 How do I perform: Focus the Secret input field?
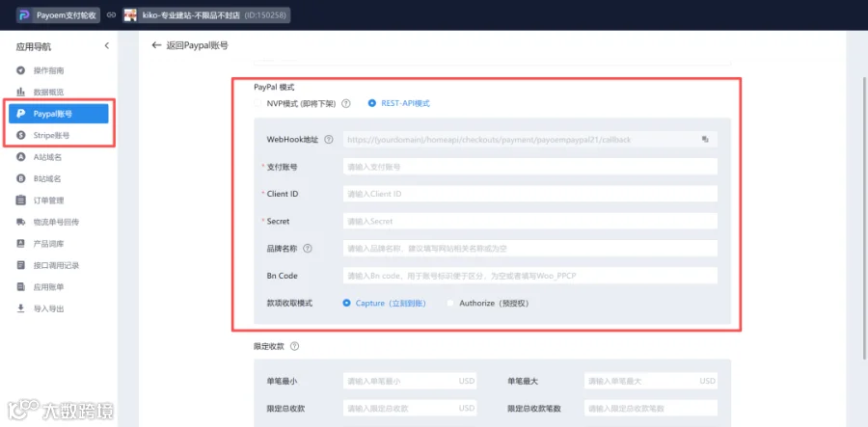tap(530, 221)
